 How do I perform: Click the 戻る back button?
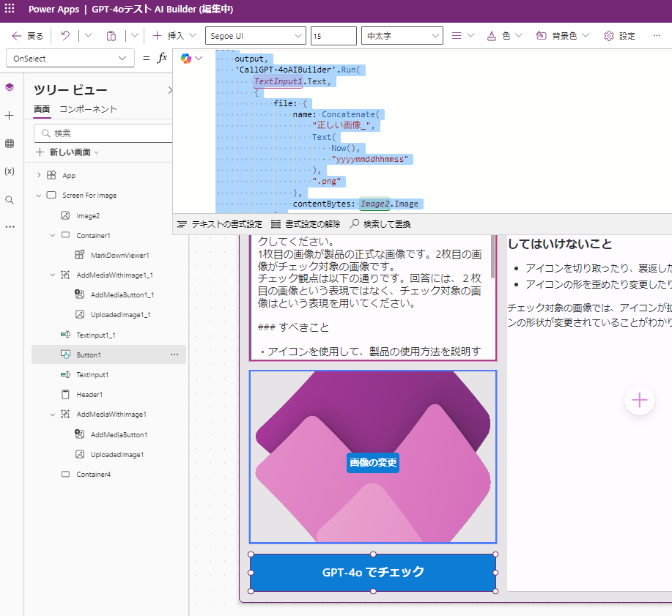tap(28, 36)
